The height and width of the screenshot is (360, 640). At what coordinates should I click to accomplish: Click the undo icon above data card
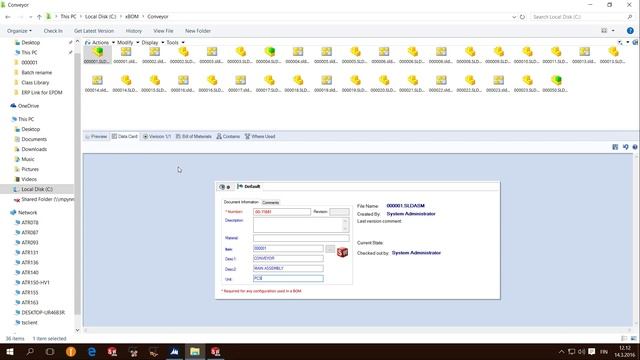(625, 147)
